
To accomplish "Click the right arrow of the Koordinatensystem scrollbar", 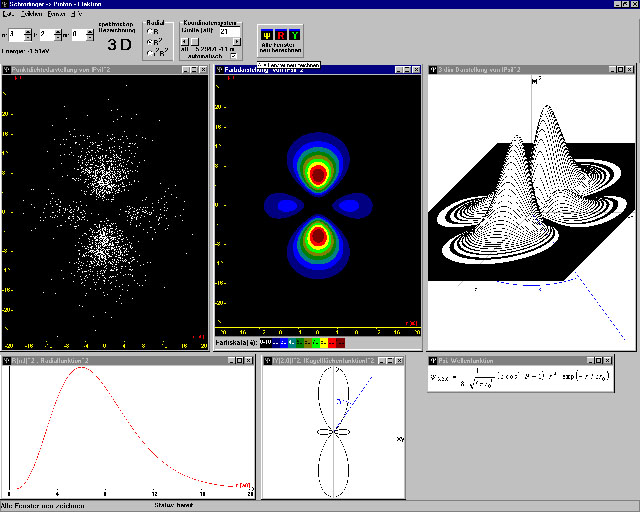I will (x=236, y=41).
